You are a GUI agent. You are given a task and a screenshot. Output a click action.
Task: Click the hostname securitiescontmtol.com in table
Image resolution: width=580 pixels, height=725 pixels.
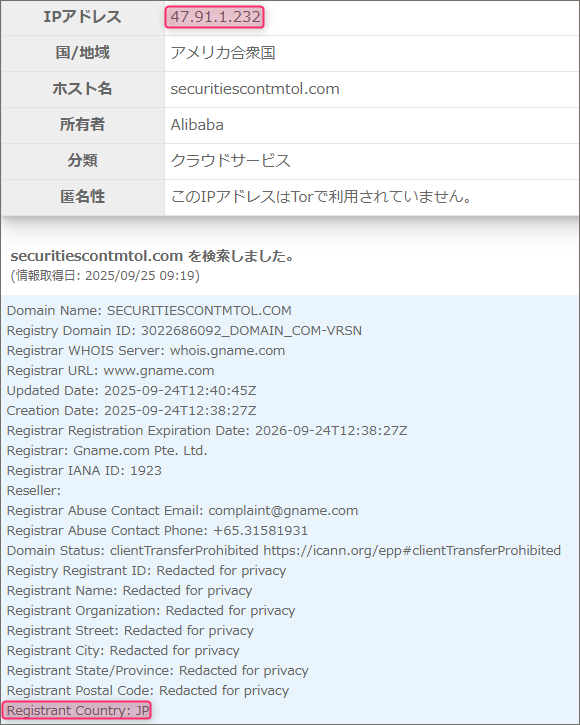tap(255, 89)
